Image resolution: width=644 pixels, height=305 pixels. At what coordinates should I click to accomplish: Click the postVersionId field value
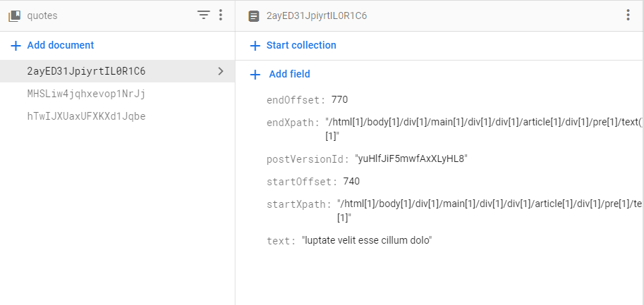411,158
